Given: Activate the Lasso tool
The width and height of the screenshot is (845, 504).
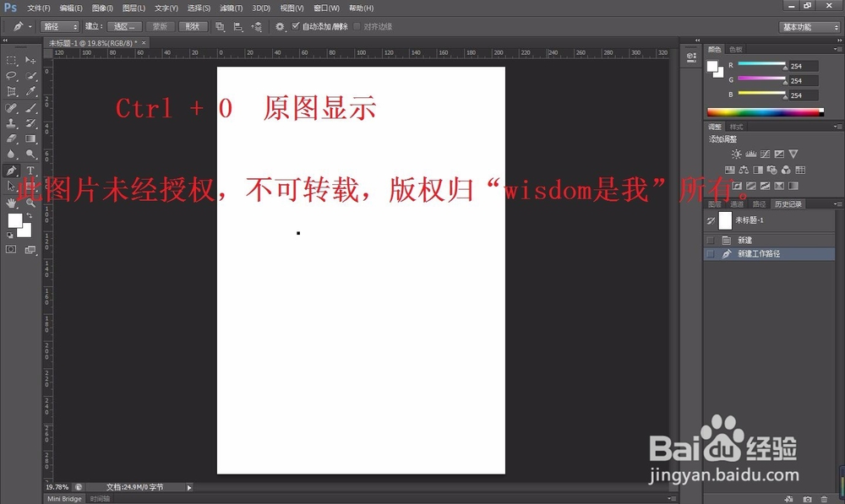Looking at the screenshot, I should point(12,74).
